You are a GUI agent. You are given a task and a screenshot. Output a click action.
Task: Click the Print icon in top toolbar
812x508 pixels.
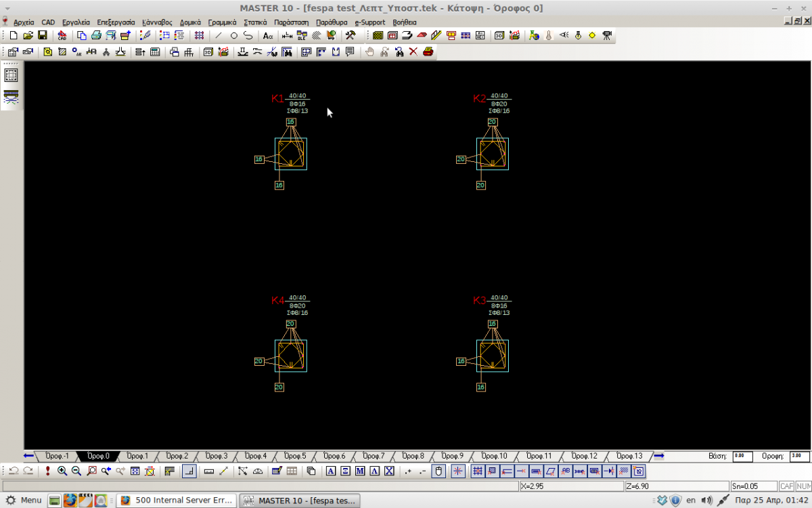(x=96, y=35)
